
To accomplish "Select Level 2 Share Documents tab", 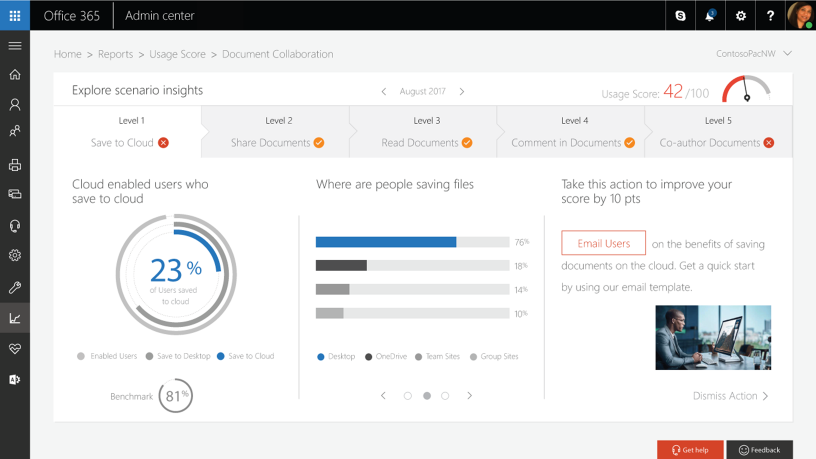I will tap(276, 132).
